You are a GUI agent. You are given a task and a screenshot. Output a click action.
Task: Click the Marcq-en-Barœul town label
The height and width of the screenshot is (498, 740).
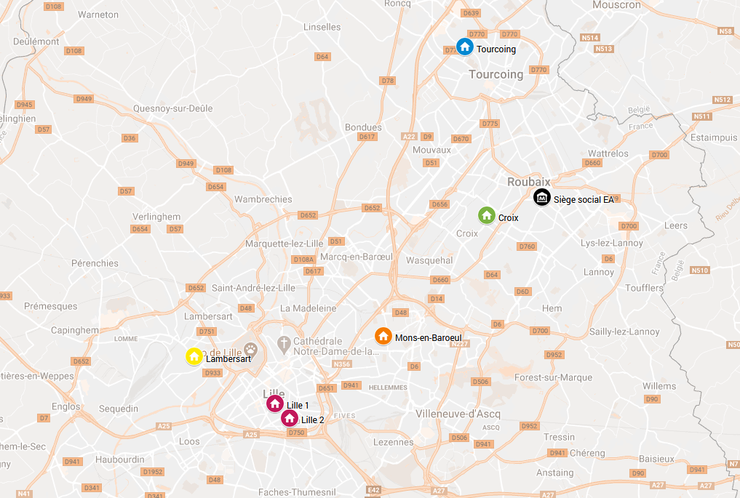click(356, 257)
